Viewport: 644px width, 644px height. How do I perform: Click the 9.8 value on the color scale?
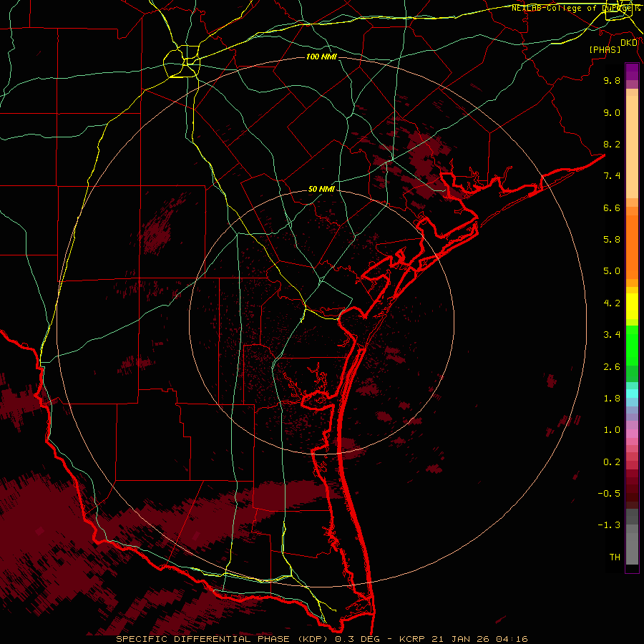tap(612, 80)
